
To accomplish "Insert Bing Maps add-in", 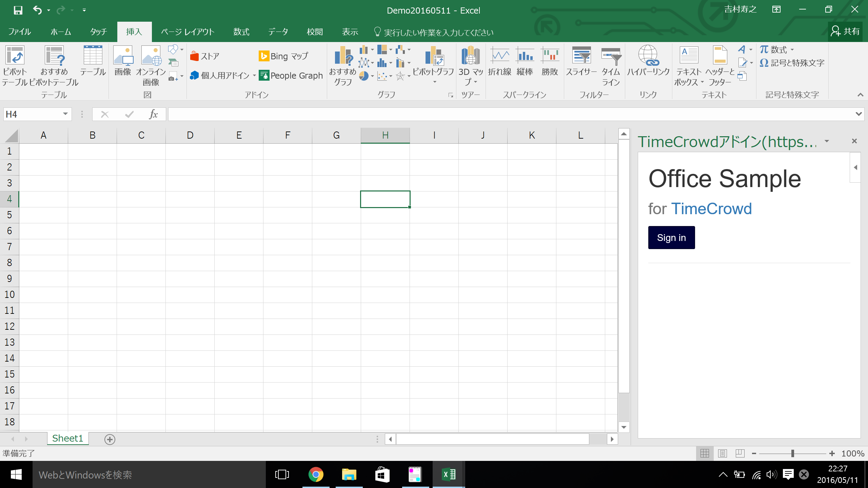I will (x=283, y=56).
